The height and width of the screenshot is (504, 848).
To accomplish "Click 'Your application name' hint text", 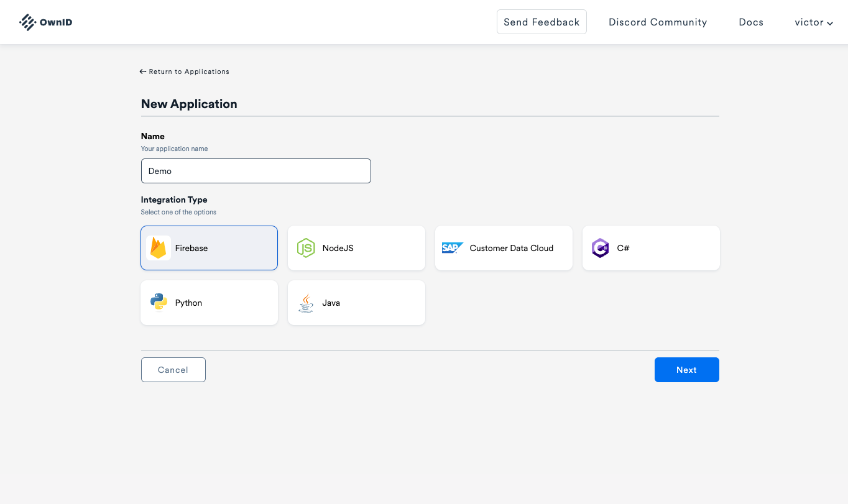I will click(175, 149).
